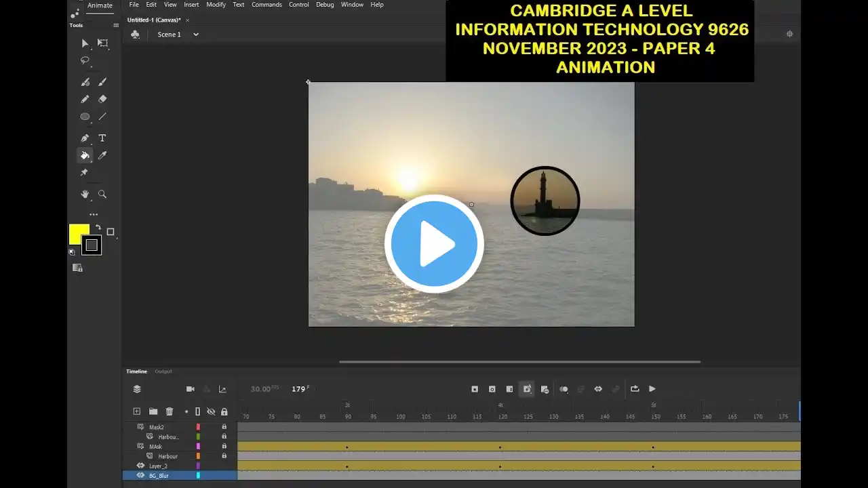Click the Zoom magnifier tool
Screen dimensions: 868x488
coord(102,194)
